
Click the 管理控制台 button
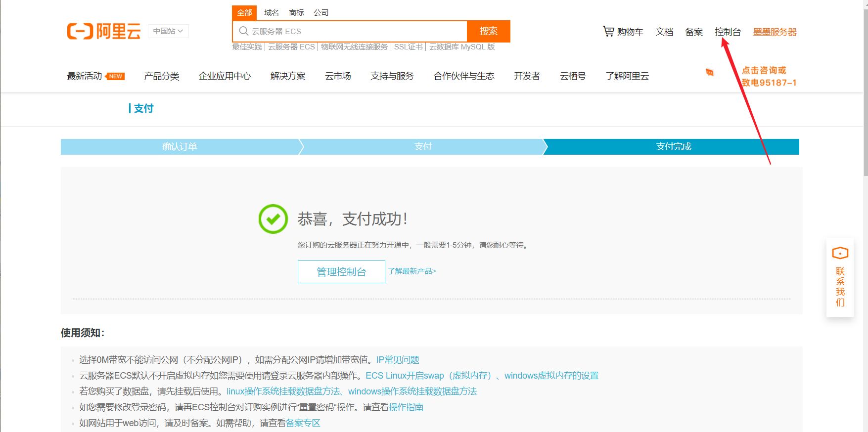click(341, 271)
